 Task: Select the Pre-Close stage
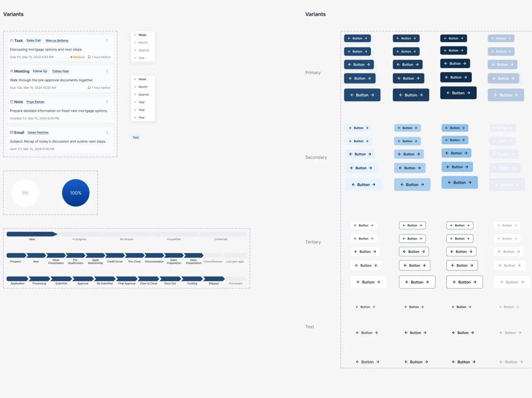[x=134, y=255]
